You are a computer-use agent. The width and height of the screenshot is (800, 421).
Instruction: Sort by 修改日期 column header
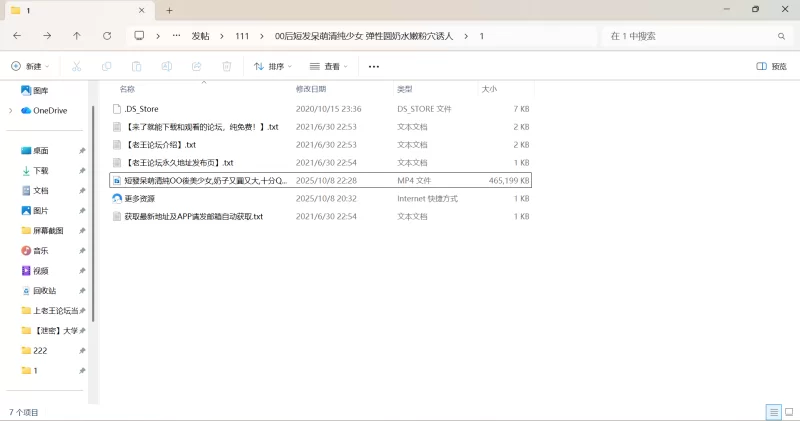(x=311, y=89)
